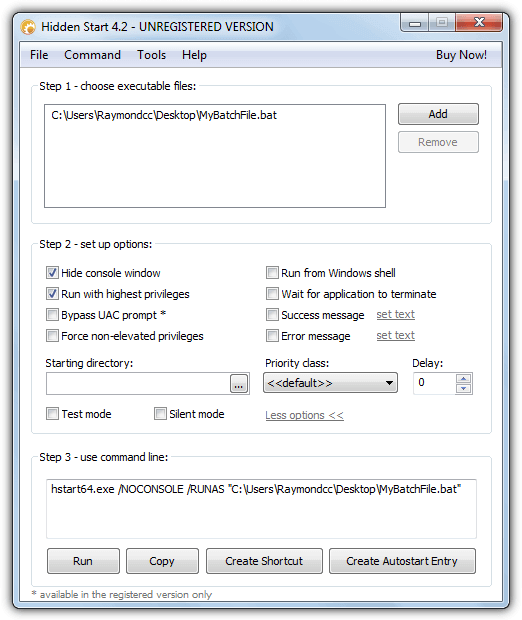Screen dimensions: 522x620
Task: Enable Test mode checkbox
Action: coord(52,414)
